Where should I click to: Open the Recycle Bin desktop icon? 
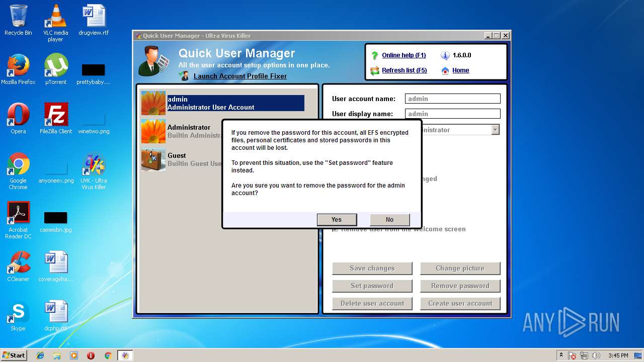[x=18, y=20]
